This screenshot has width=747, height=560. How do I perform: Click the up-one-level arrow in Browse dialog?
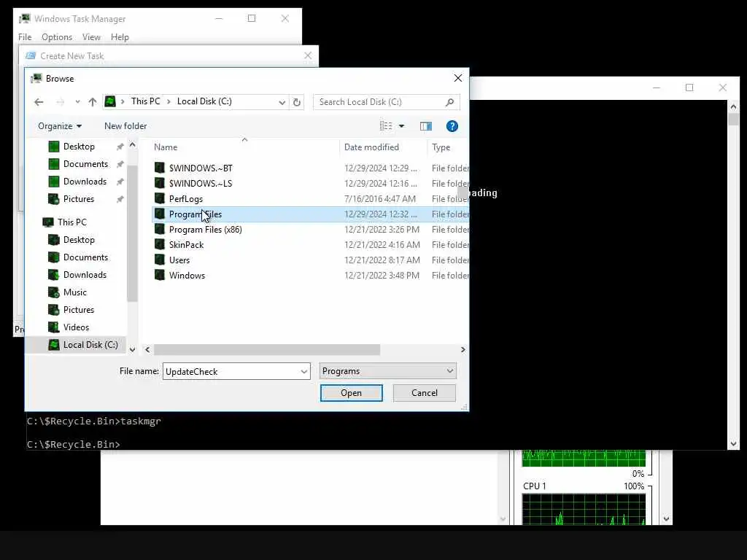[x=93, y=102]
